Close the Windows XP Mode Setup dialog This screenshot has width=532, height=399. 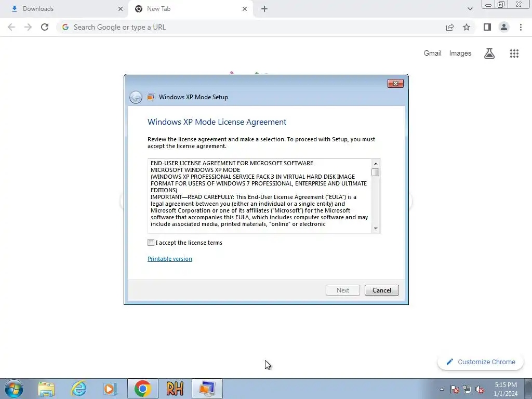click(x=395, y=84)
